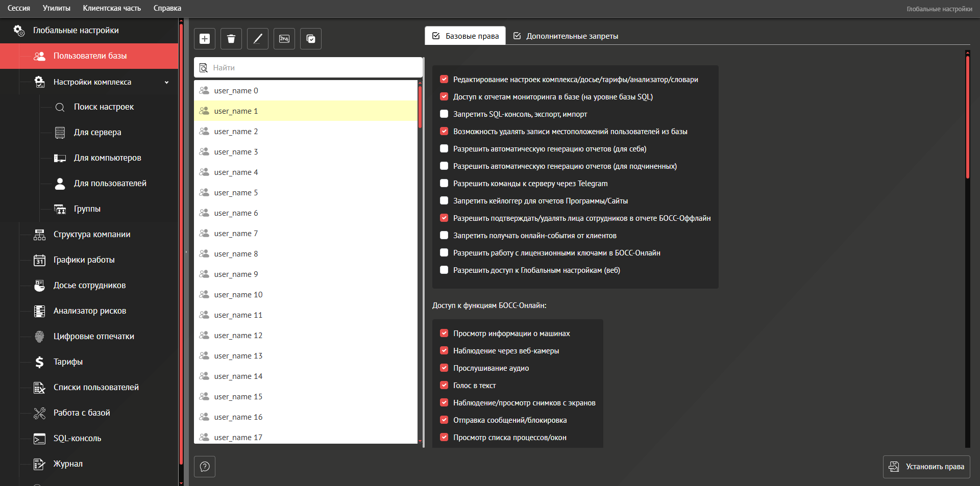Open the Утилиты menu
The image size is (980, 486).
56,8
